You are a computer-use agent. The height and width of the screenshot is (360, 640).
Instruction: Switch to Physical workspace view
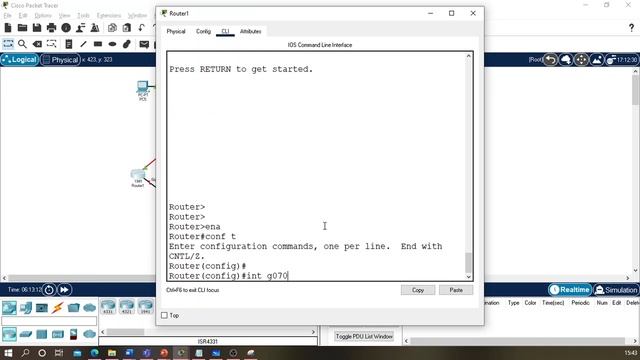[60, 60]
